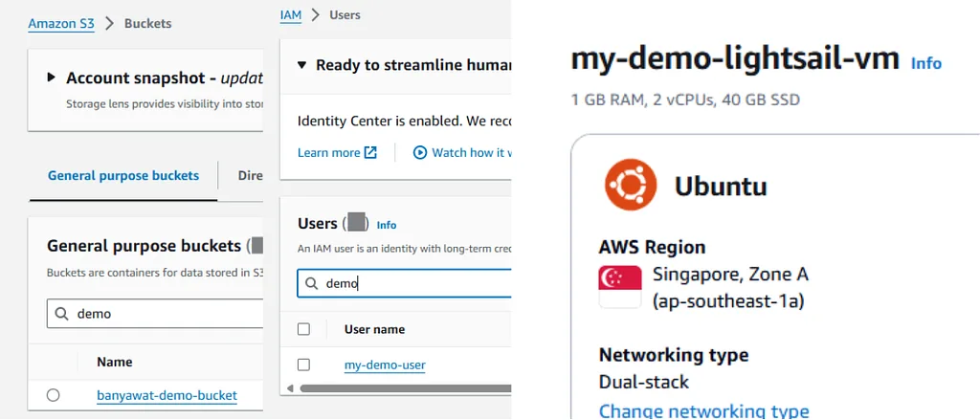The width and height of the screenshot is (980, 420).
Task: Click the magnifier icon in IAM search
Action: tap(311, 284)
